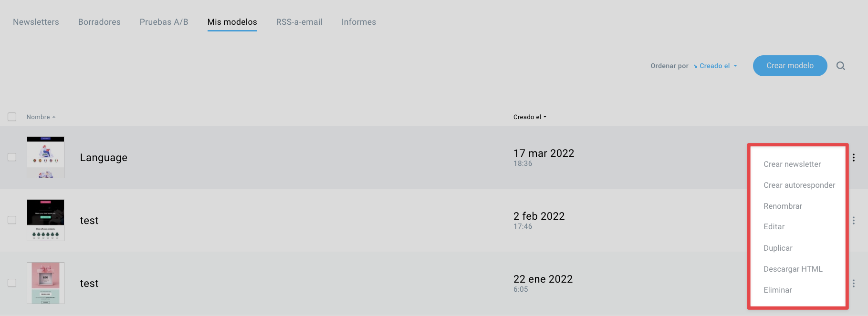Image resolution: width=868 pixels, height=316 pixels.
Task: Switch to the Borradores tab
Action: (x=99, y=22)
